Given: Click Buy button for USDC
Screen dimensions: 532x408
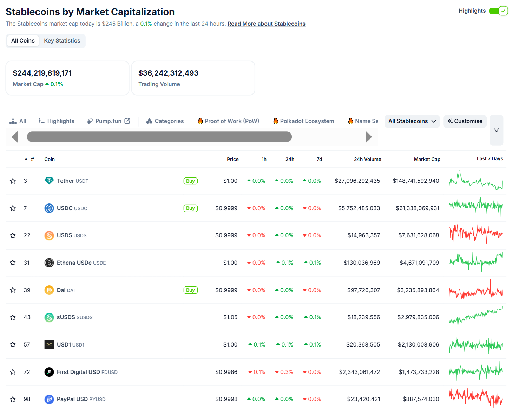Looking at the screenshot, I should tap(191, 208).
